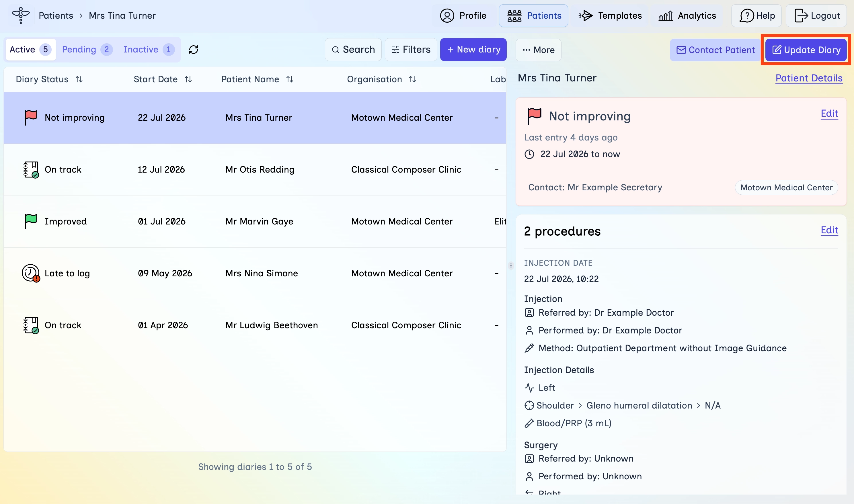
Task: Click the panel resize handle
Action: (511, 265)
